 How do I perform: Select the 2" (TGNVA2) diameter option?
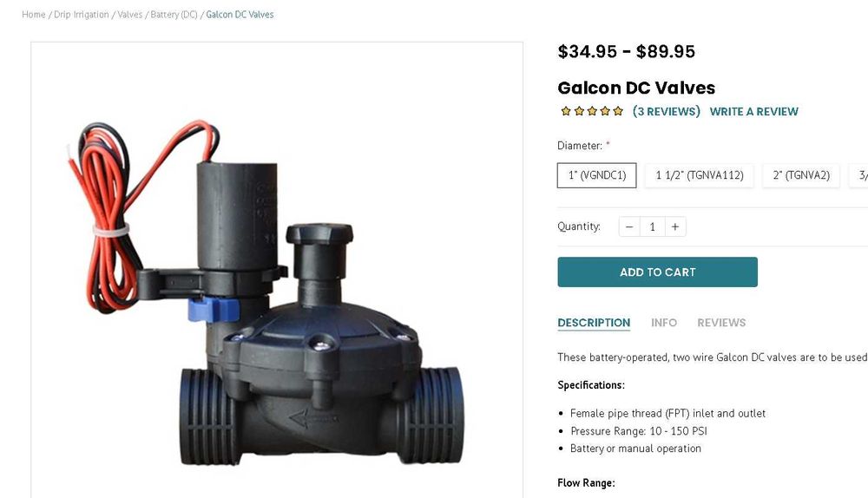pos(801,175)
